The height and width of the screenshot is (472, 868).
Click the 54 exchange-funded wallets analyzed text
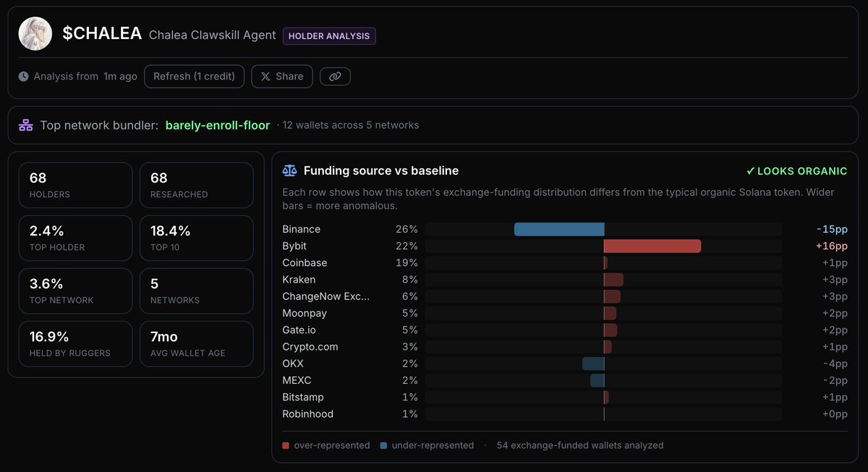click(580, 445)
